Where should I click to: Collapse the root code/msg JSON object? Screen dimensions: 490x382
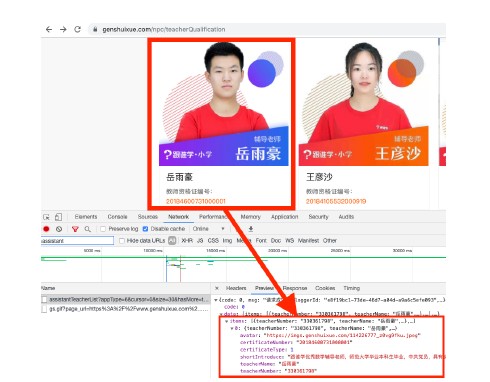216,300
